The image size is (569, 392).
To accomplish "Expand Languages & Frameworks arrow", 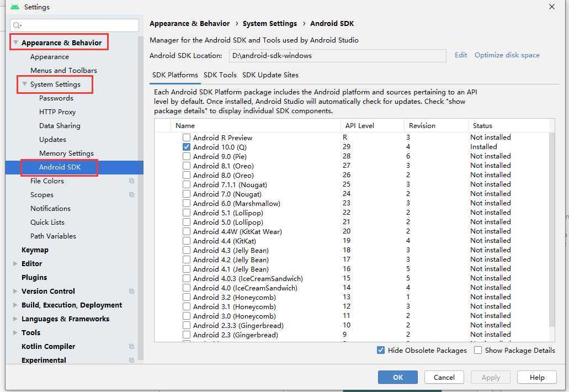I will tap(15, 319).
